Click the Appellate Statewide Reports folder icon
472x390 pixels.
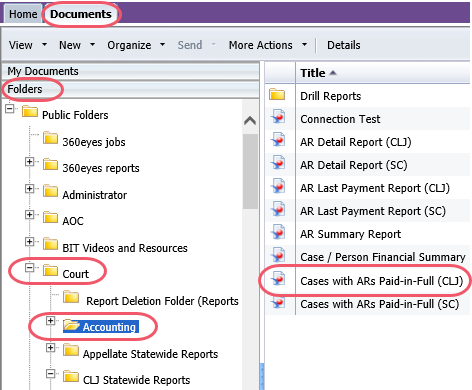[71, 350]
